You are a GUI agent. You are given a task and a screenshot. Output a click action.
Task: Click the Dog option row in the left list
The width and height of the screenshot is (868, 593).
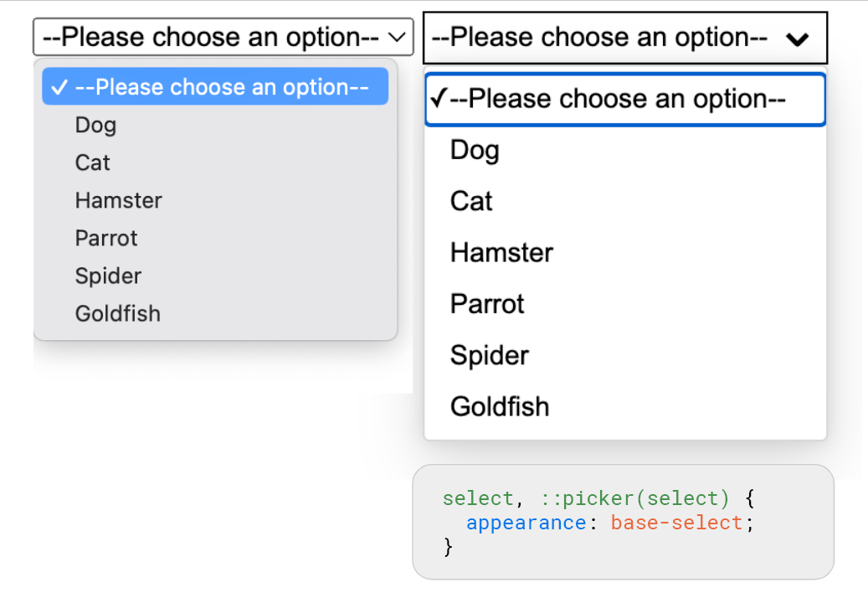point(95,125)
